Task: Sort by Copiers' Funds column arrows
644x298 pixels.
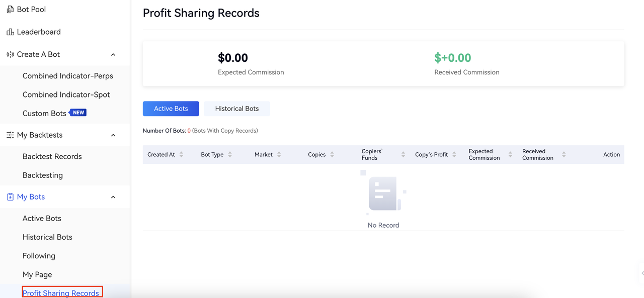Action: (403, 155)
